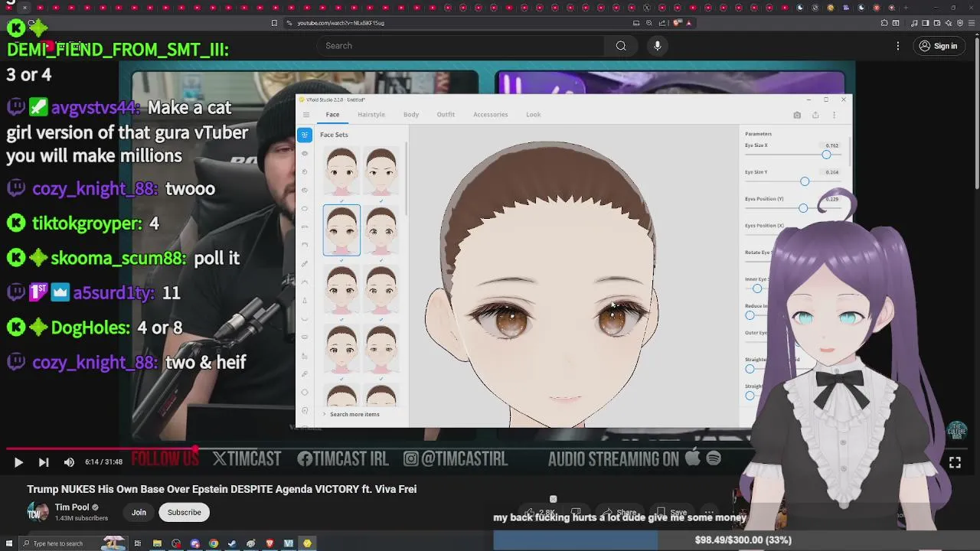
Task: Switch to the Look tab
Action: pos(534,115)
